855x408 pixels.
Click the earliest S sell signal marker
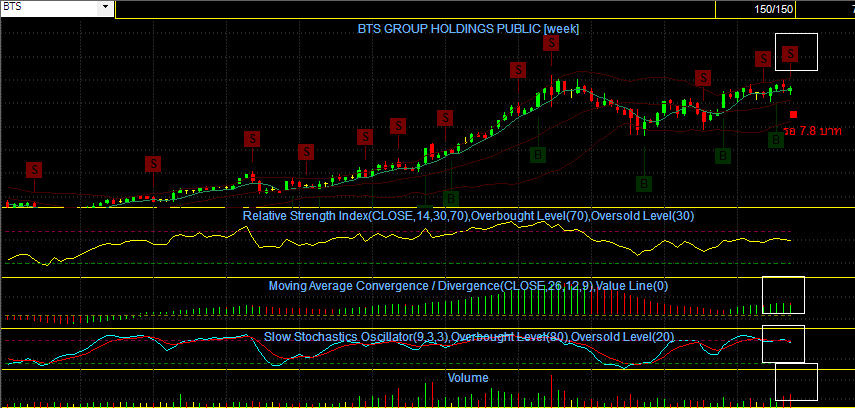tap(34, 170)
